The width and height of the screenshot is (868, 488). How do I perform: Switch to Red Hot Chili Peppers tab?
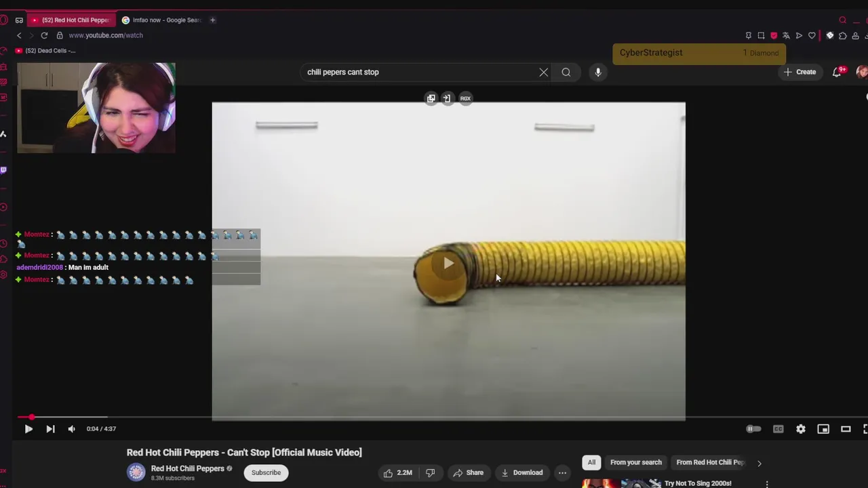[x=70, y=20]
